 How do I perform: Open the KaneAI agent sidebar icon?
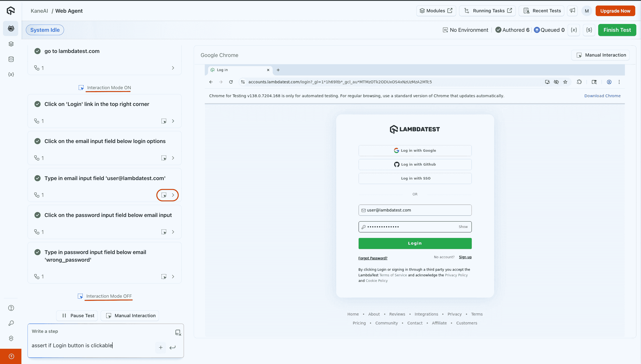tap(11, 29)
